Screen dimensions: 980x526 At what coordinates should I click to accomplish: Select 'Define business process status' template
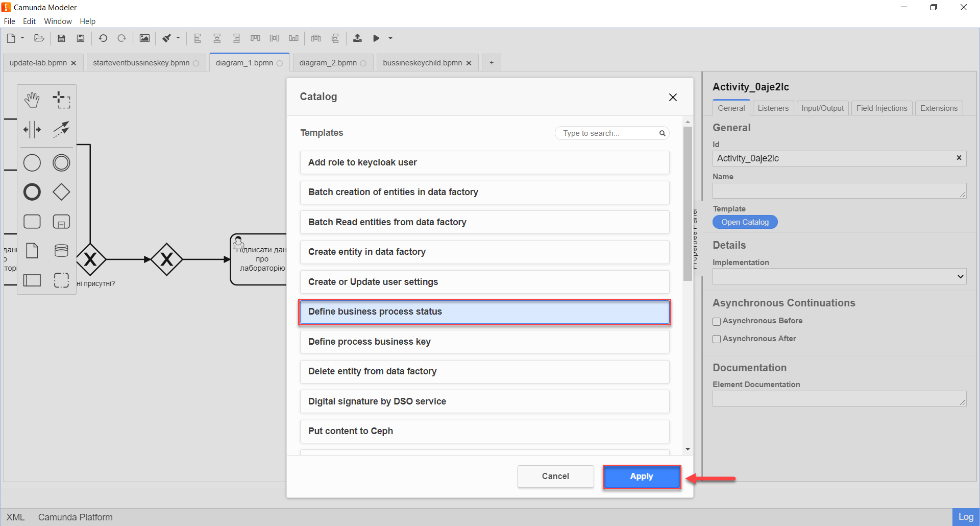484,312
